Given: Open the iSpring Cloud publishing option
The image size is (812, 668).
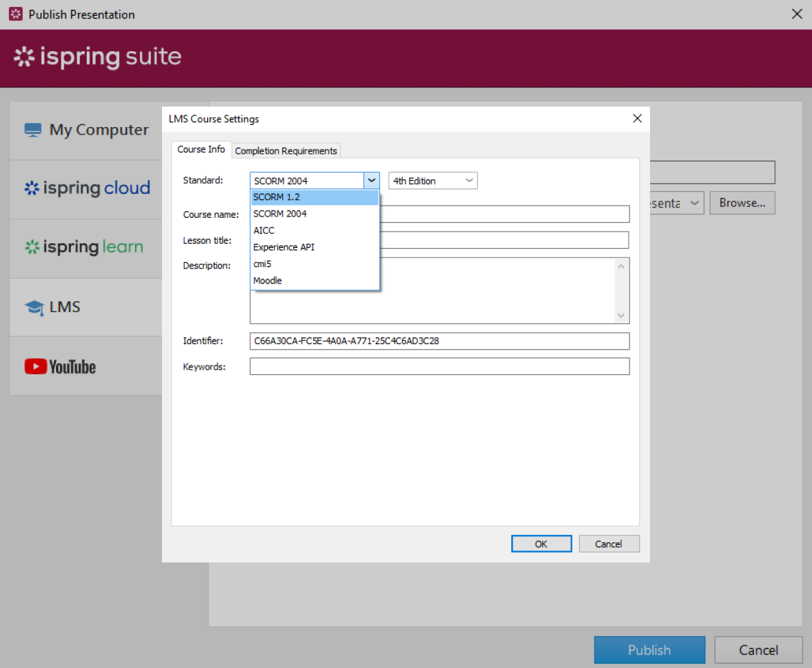Looking at the screenshot, I should [87, 188].
